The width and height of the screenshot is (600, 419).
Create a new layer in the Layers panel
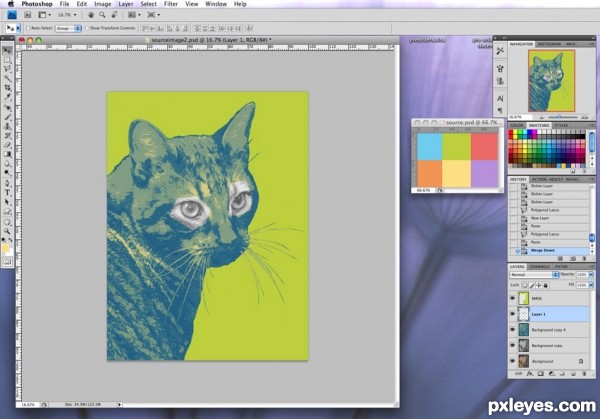(573, 374)
